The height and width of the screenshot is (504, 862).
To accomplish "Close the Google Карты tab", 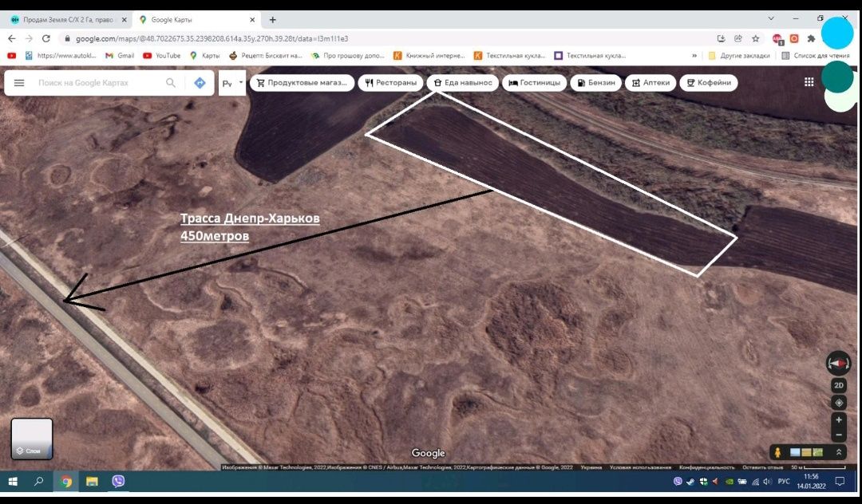I will (252, 20).
